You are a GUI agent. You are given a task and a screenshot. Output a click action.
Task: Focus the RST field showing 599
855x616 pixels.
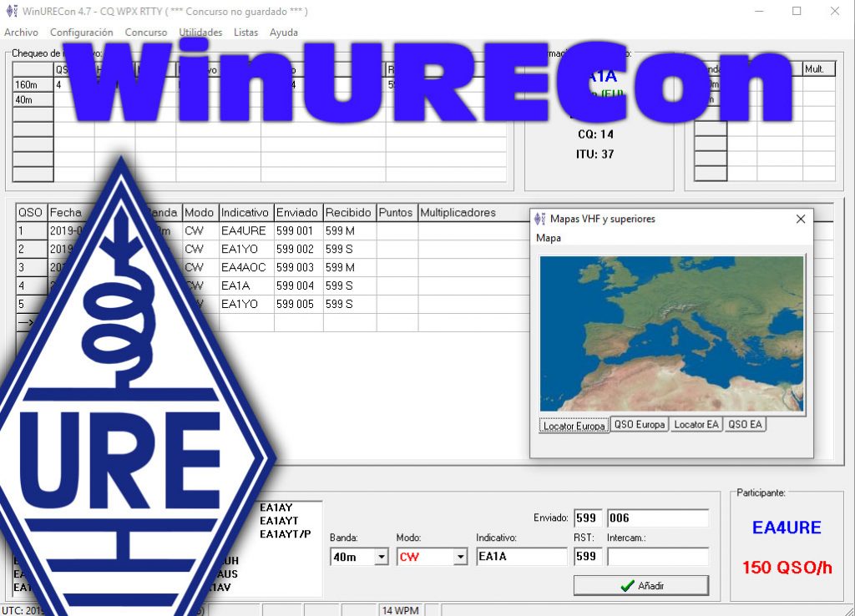[588, 557]
